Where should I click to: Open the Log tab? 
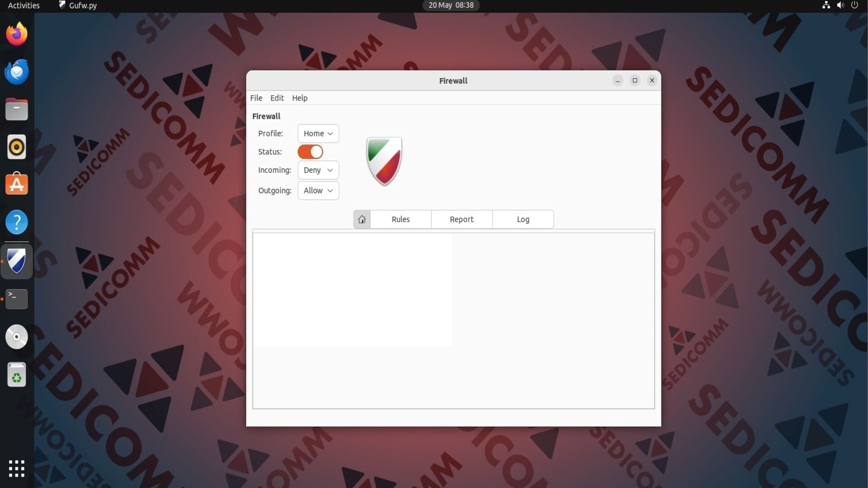(523, 219)
